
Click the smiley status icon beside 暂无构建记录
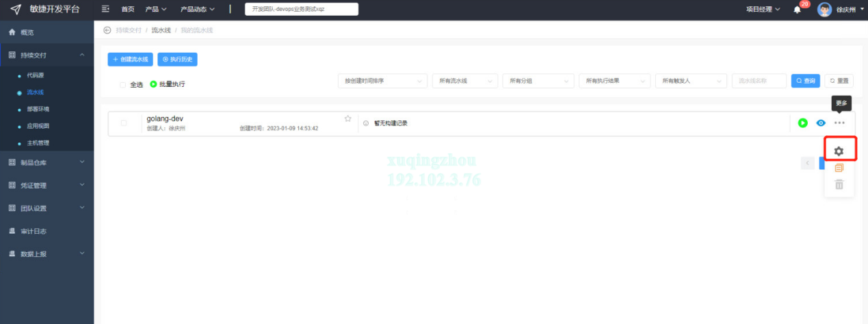366,124
